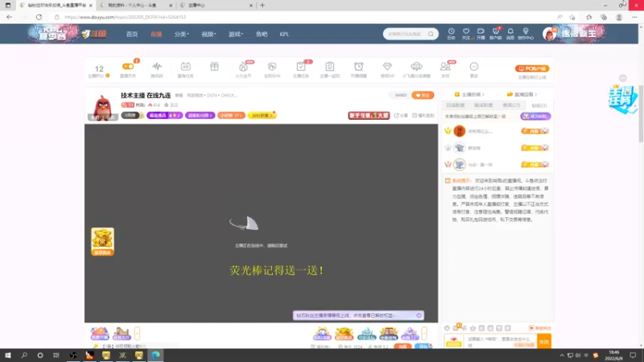Open 直播 in the site navigation

pos(156,34)
